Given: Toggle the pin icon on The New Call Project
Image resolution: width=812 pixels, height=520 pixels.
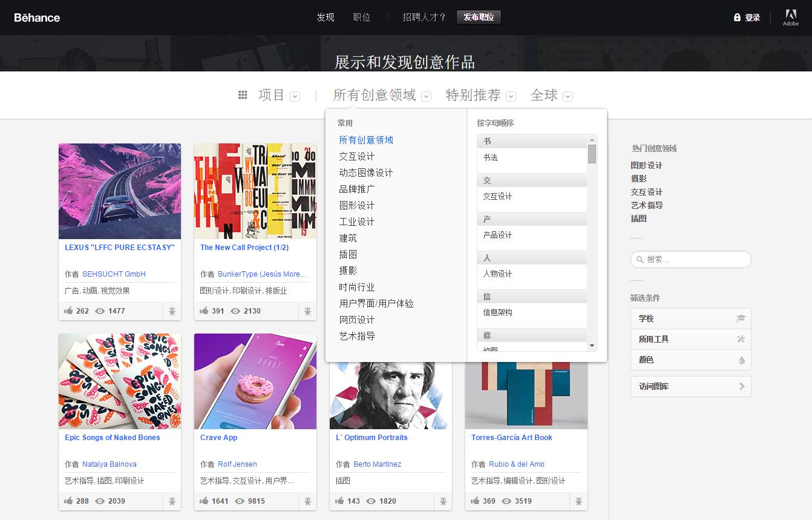Looking at the screenshot, I should (307, 311).
